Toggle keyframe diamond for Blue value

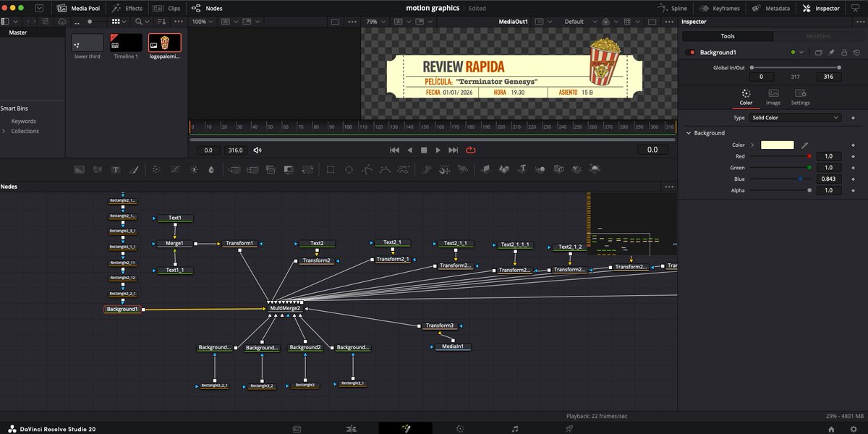coord(854,179)
